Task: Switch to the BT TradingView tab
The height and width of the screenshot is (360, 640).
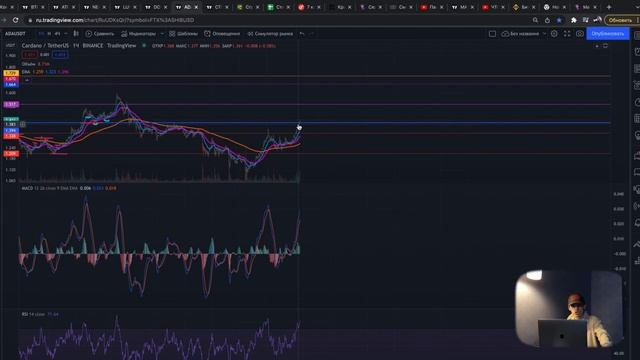Action: click(x=33, y=7)
